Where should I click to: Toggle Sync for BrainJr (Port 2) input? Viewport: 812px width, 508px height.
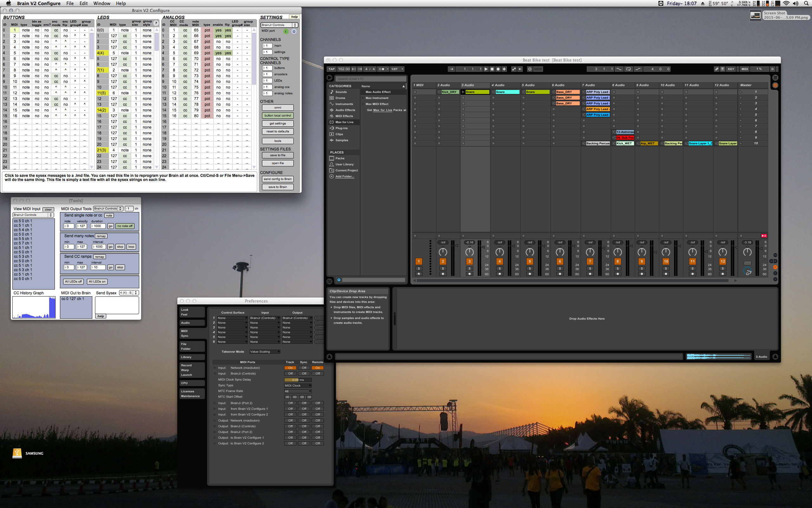coord(304,403)
